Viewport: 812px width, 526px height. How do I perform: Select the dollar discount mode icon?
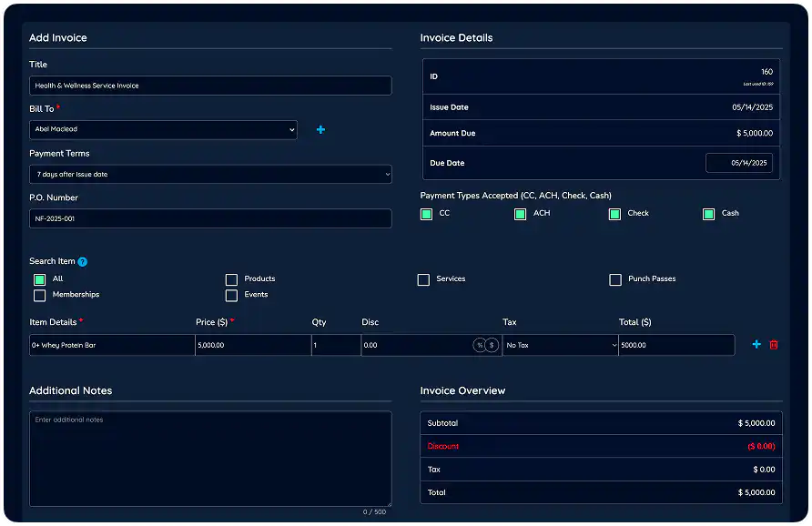tap(492, 346)
